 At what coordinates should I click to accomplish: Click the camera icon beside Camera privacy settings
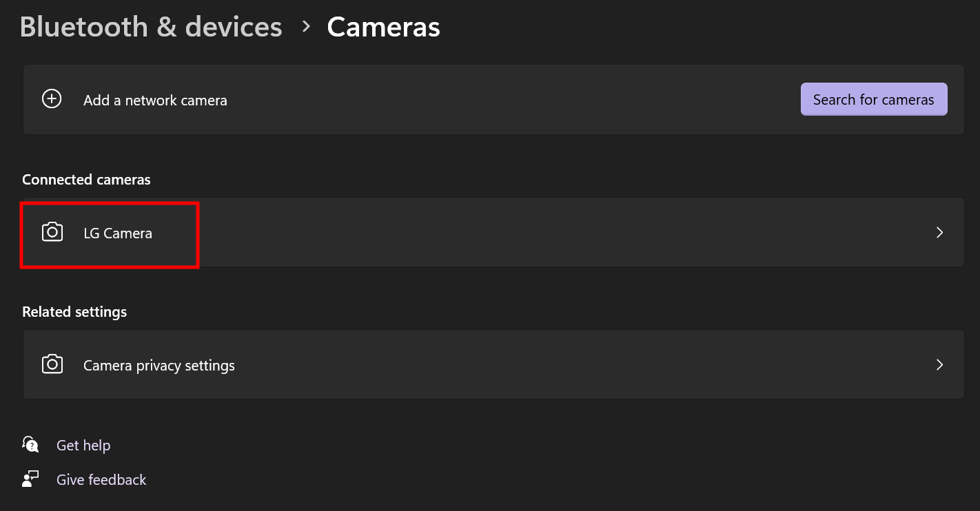coord(52,364)
